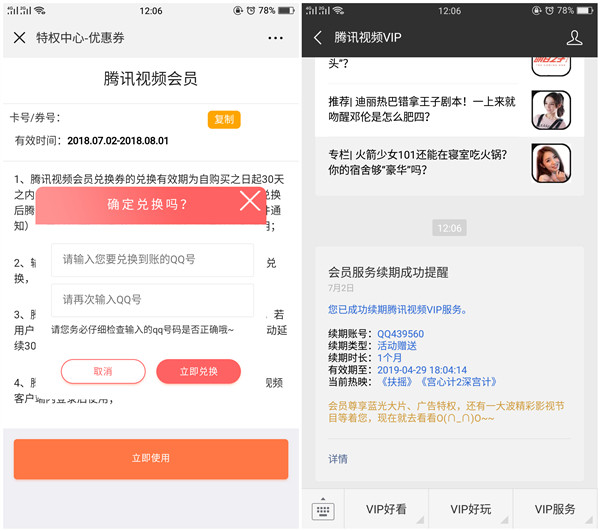600x531 pixels.
Task: Confirm with 立即兑换 button
Action: click(199, 371)
